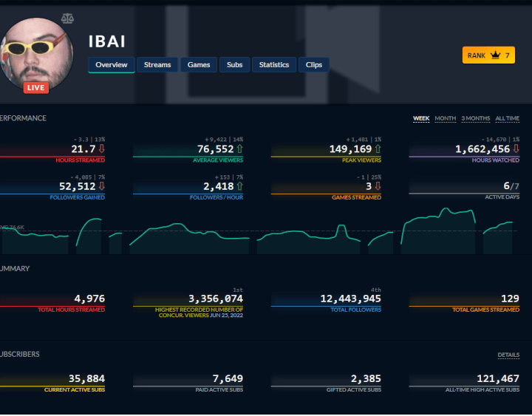Click the 129 total games streamed value
This screenshot has height=416, width=532.
(x=511, y=299)
